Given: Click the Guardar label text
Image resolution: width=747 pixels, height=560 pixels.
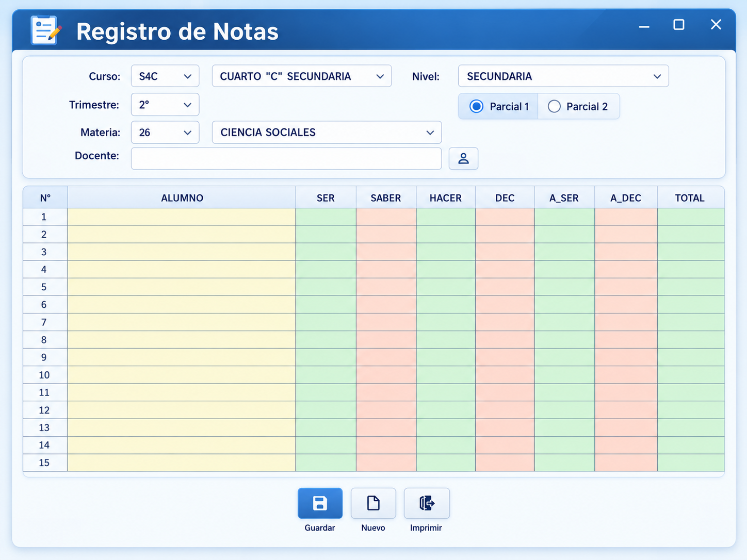Looking at the screenshot, I should [320, 528].
